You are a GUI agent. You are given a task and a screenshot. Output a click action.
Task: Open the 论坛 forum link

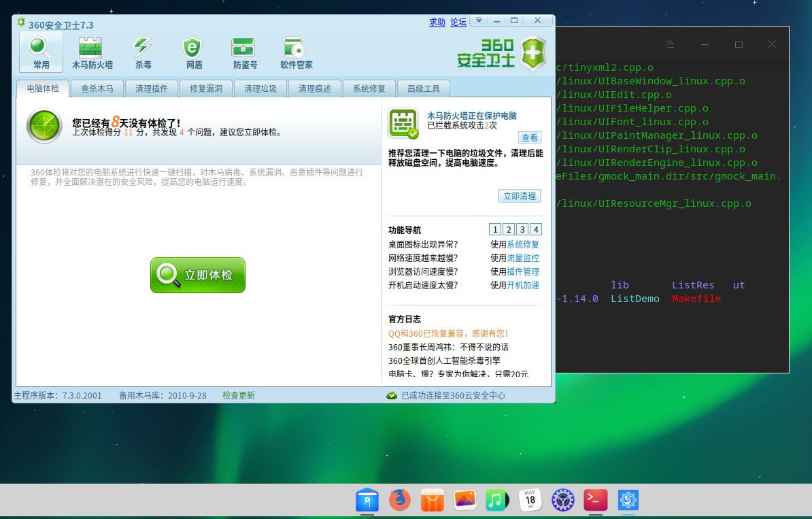458,22
